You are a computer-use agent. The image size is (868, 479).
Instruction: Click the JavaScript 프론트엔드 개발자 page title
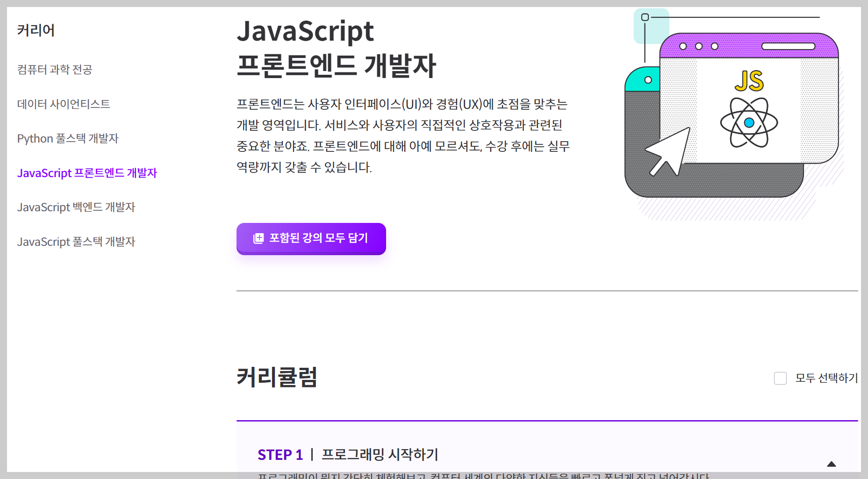point(337,48)
